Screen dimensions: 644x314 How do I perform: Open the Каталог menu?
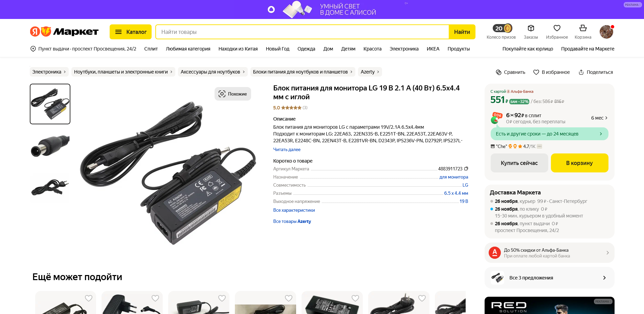[130, 32]
